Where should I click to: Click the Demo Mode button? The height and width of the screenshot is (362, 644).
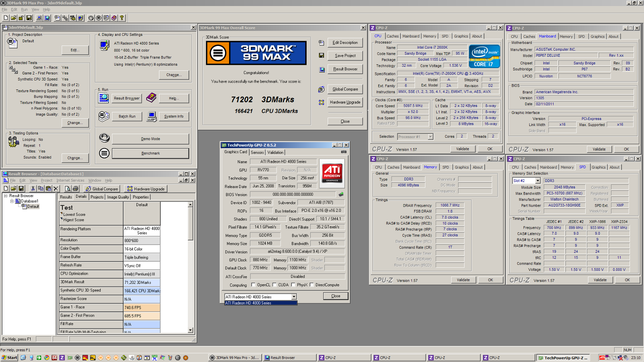click(x=151, y=139)
